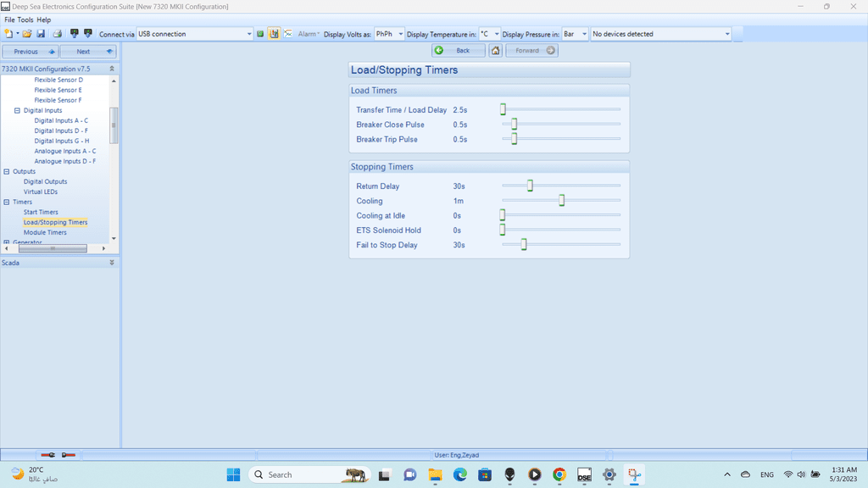The image size is (868, 488).
Task: Click the green chip icon after connection dropdown
Action: [x=260, y=34]
